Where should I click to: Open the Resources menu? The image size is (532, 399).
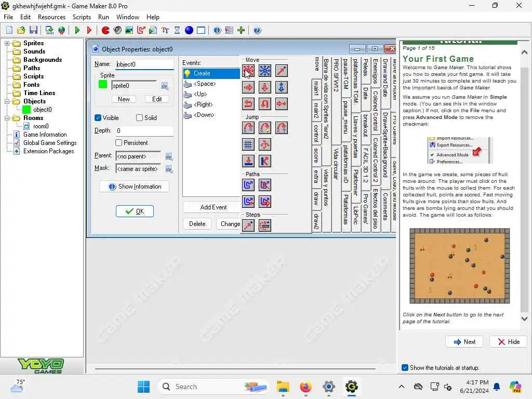click(x=51, y=17)
